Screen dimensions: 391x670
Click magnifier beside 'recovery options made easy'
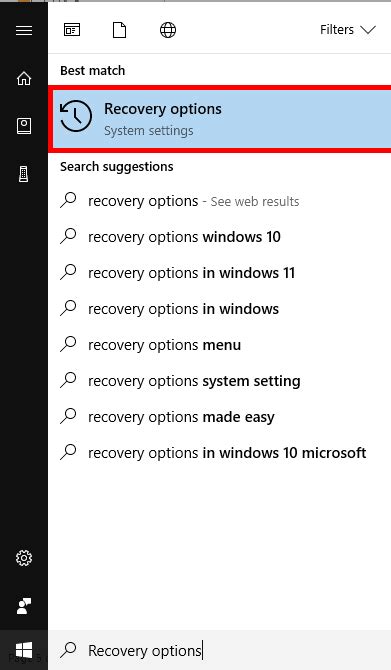(68, 416)
